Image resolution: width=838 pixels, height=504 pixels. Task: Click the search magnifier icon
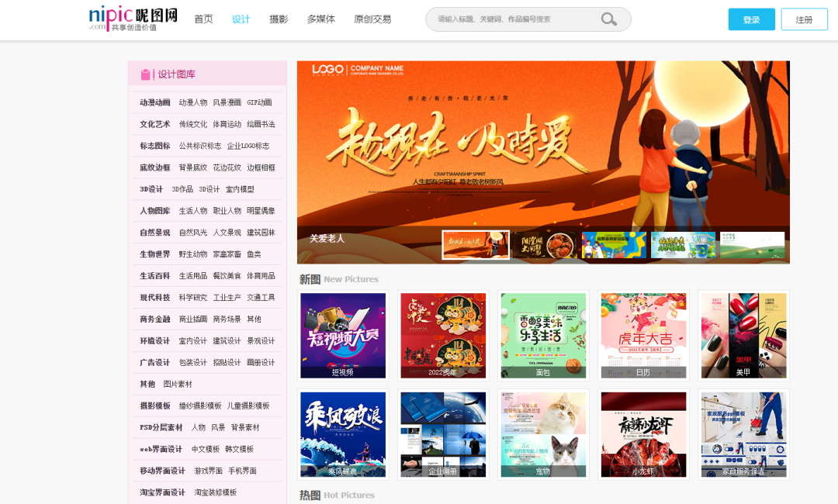[609, 19]
